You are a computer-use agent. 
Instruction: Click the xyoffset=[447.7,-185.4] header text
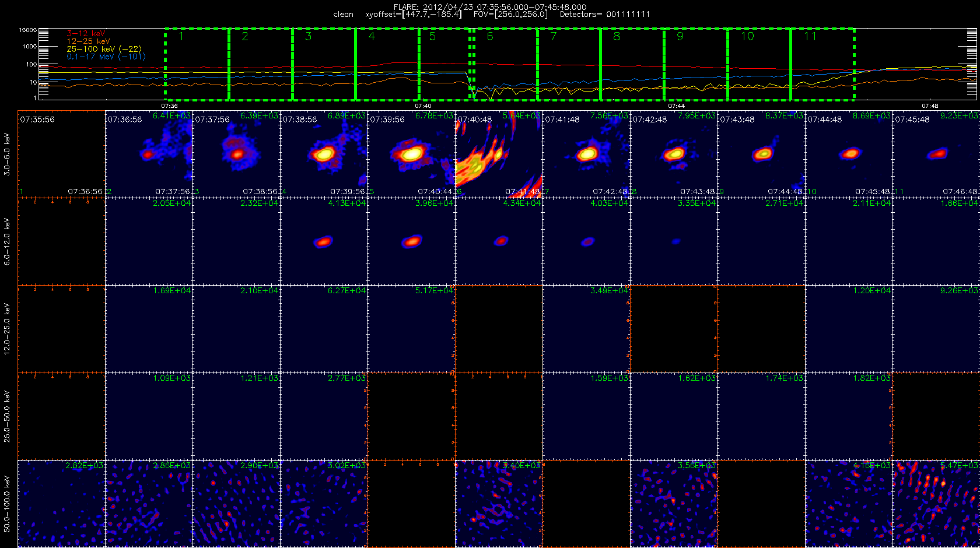414,15
